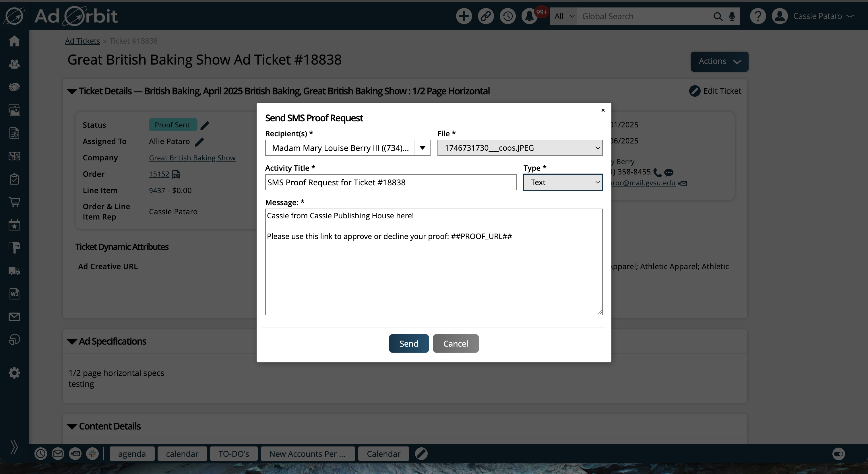Open the envelope mail icon in sidebar
868x474 pixels.
[14, 317]
